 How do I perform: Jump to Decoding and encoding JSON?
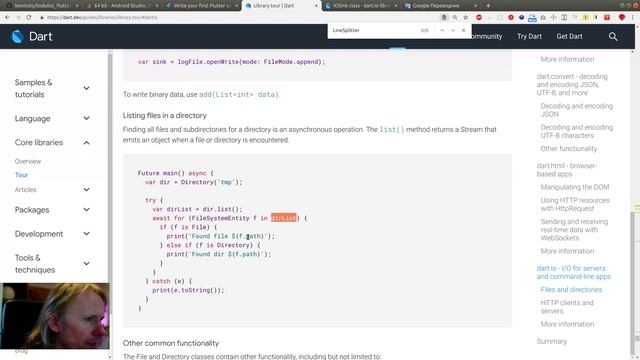(576, 110)
